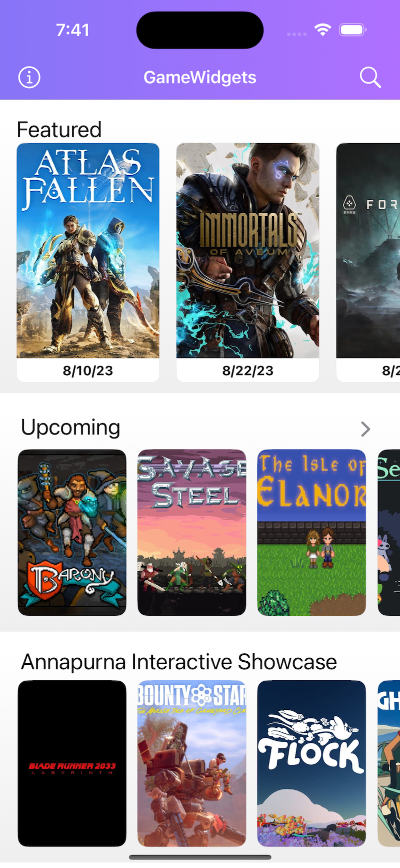Select The Isle of Elanor game

pos(311,533)
